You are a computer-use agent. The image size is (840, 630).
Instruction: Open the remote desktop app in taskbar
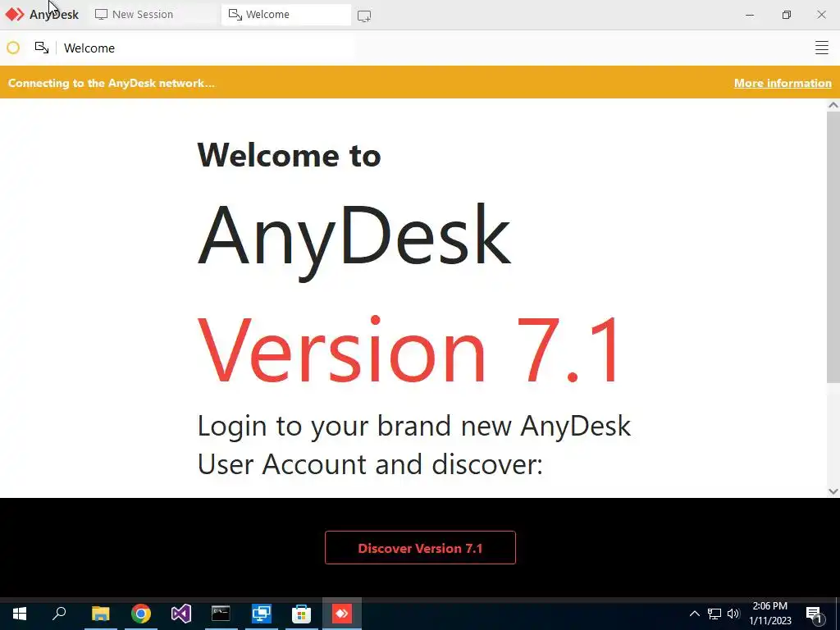point(262,614)
